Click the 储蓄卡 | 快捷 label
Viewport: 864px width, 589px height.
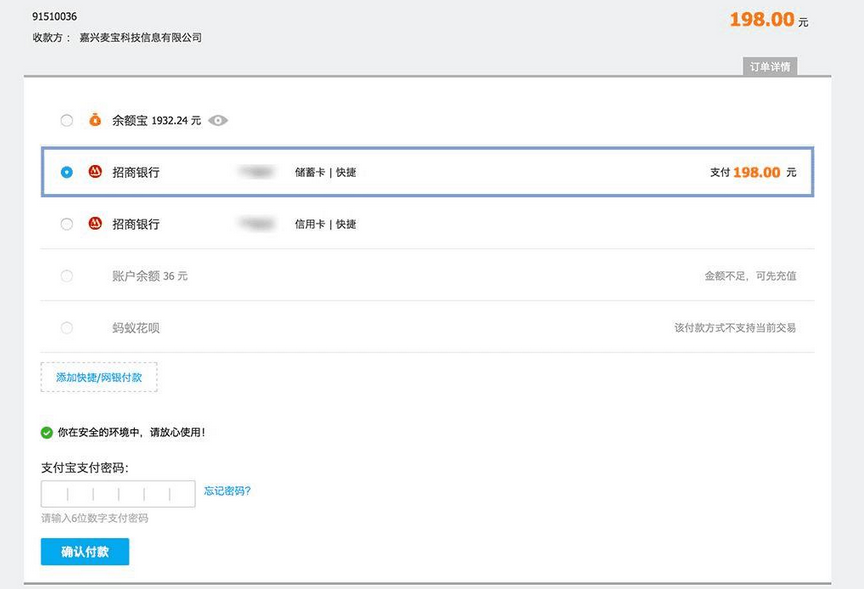click(325, 172)
